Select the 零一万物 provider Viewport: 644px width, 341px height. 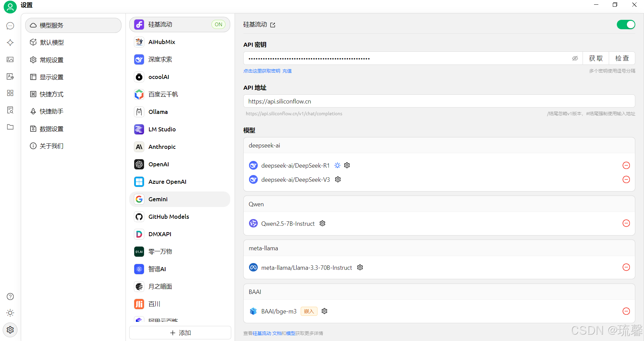tap(180, 252)
